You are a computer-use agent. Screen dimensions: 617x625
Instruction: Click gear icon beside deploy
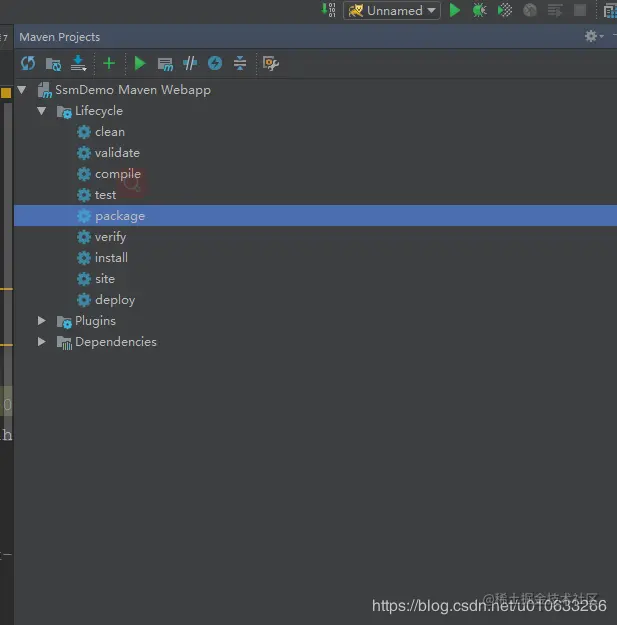pyautogui.click(x=84, y=300)
